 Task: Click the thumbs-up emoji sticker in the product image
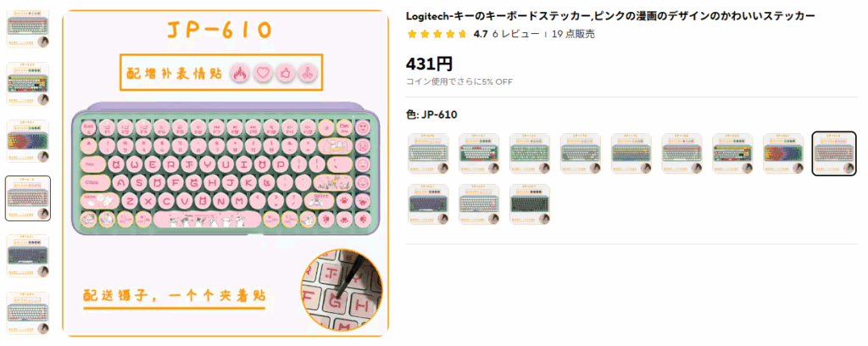[285, 73]
